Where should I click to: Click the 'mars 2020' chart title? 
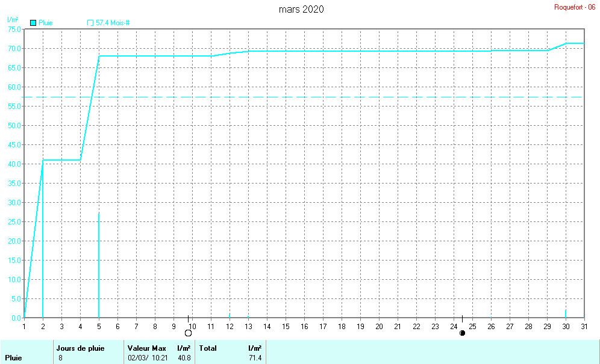tap(301, 9)
